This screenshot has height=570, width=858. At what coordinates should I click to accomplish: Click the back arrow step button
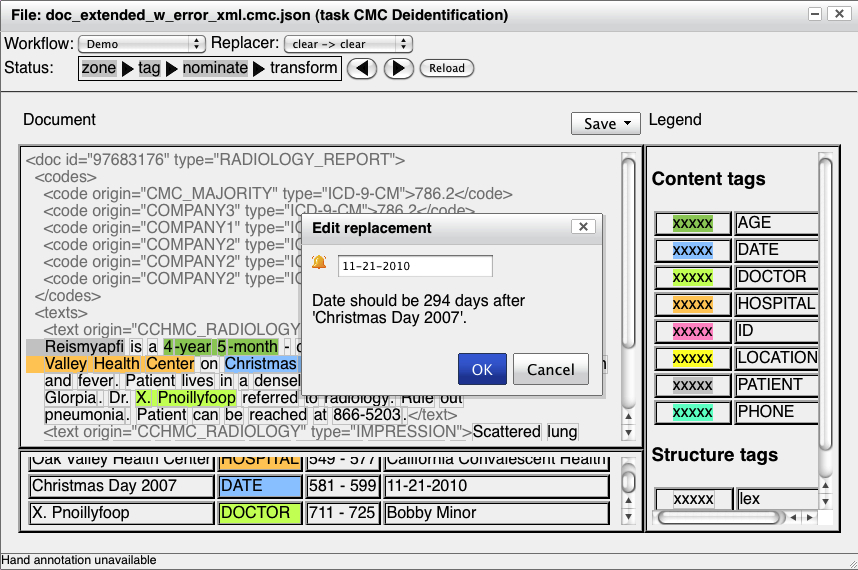coord(363,68)
